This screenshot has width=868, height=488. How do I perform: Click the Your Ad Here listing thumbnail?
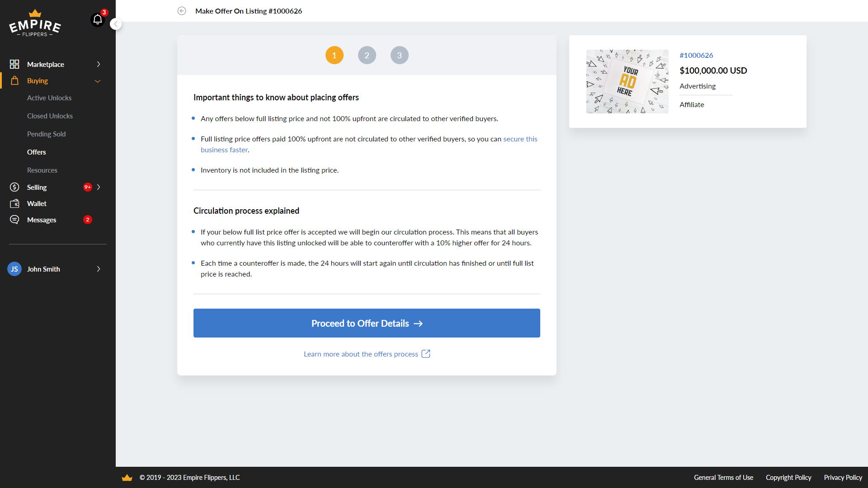[627, 81]
